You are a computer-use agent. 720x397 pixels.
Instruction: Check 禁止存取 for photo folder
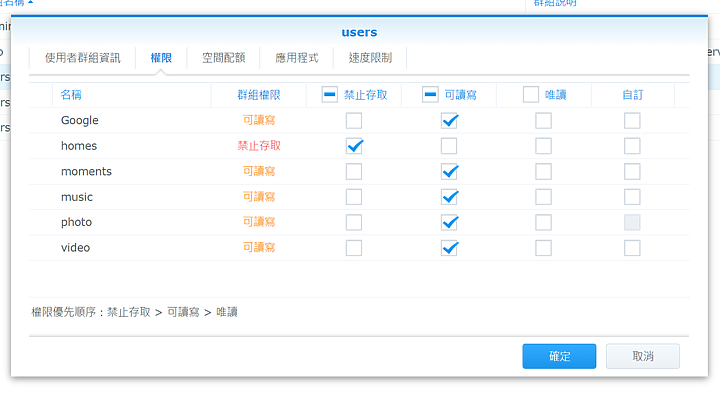coord(354,223)
